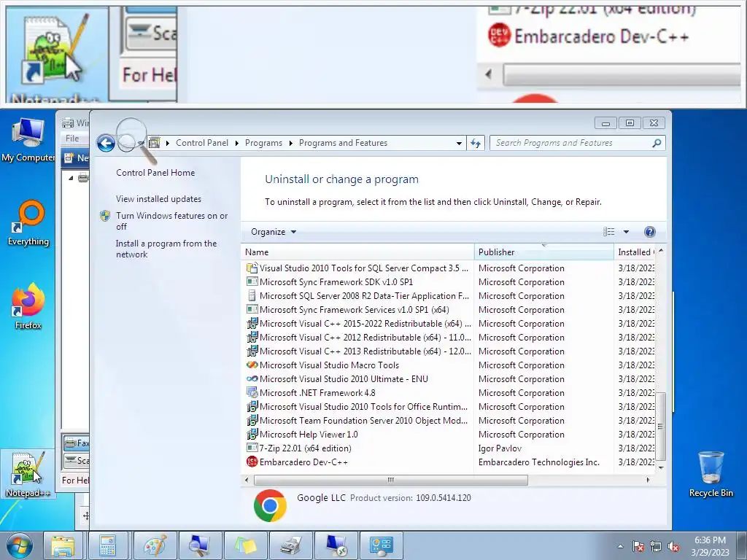The width and height of the screenshot is (747, 560).
Task: Click Programs breadcrumb
Action: point(263,143)
